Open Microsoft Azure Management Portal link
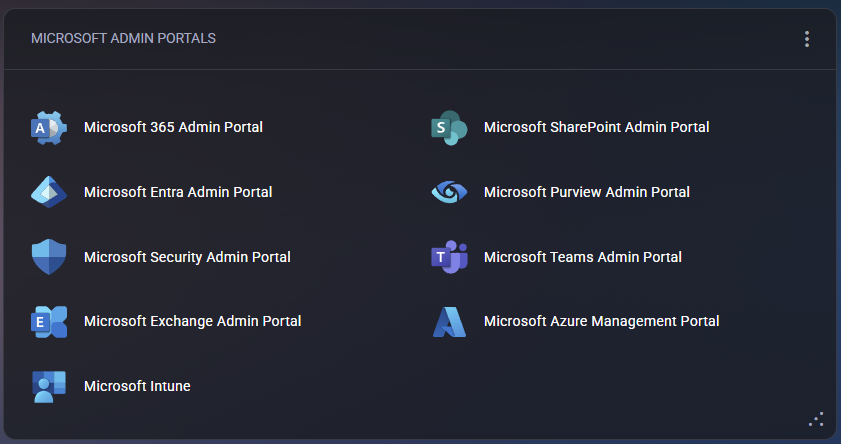 [x=601, y=322]
